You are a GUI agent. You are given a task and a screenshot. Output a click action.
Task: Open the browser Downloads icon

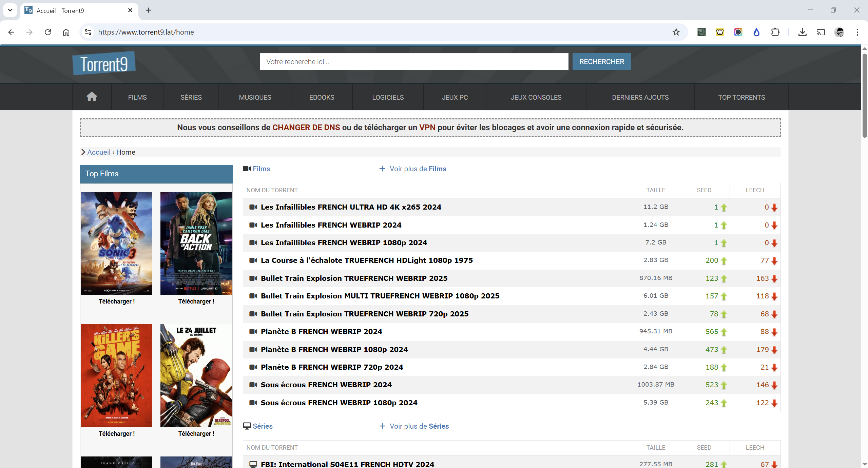(x=802, y=32)
